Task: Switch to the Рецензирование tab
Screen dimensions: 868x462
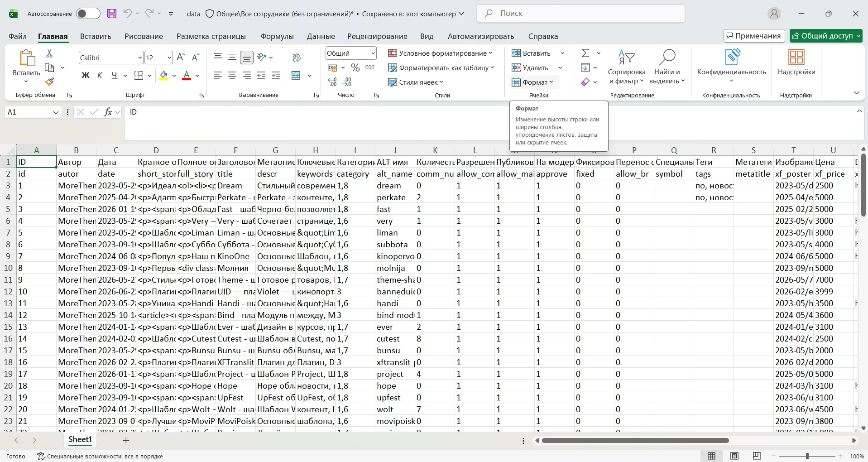Action: click(377, 36)
